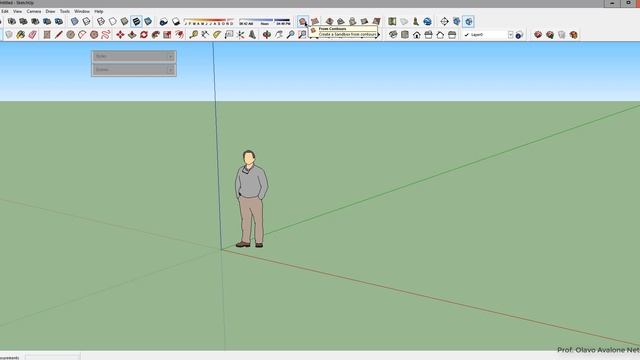This screenshot has height=360, width=640.
Task: Toggle Display Section Cuts button
Action: pos(468,21)
